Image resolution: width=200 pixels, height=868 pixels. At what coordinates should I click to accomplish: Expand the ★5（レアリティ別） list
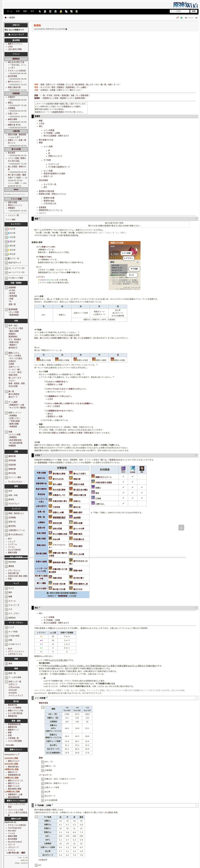click(6, 268)
